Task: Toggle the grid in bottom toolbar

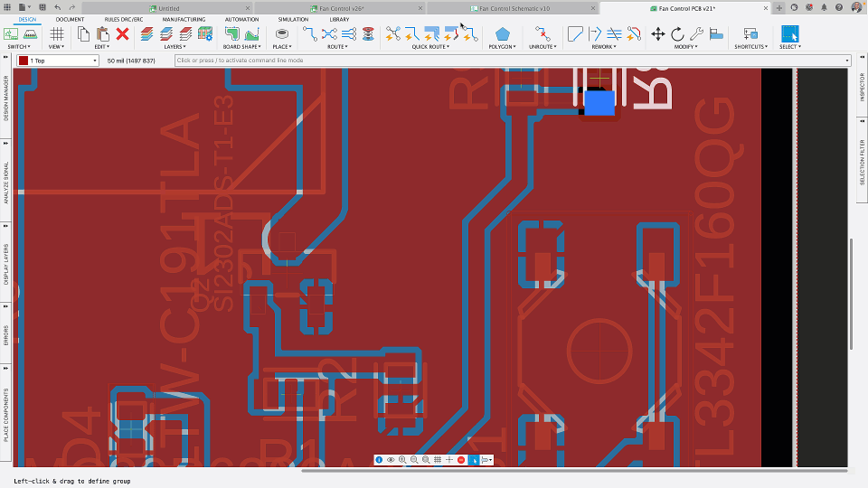Action: 438,460
